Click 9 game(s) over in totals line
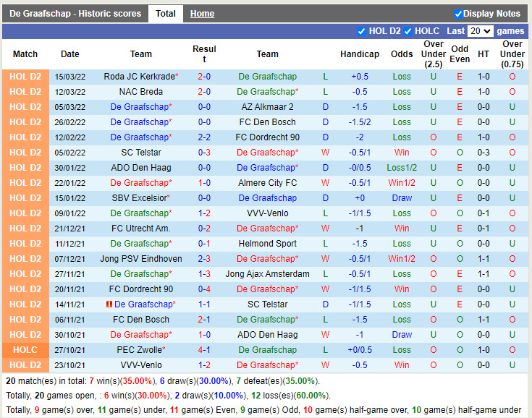The height and width of the screenshot is (418, 532). (x=64, y=410)
